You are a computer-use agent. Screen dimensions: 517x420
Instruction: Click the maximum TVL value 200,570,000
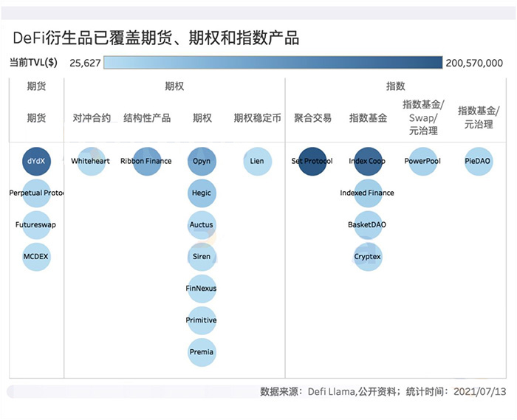(x=474, y=63)
